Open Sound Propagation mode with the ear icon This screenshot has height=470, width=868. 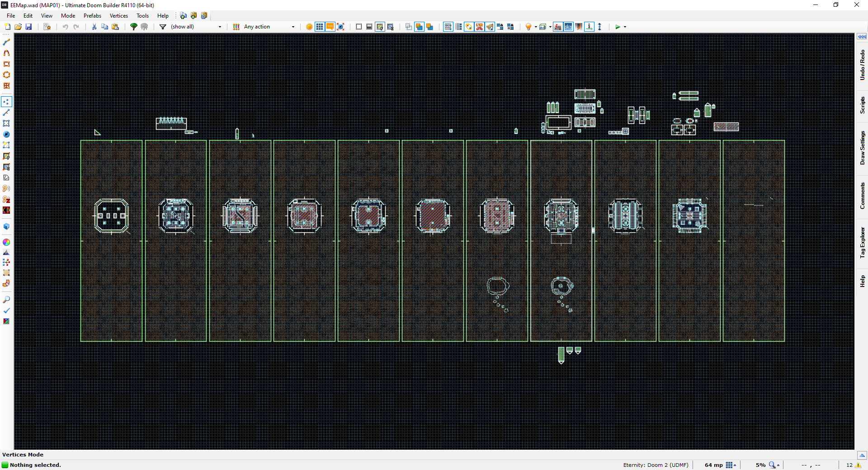click(x=6, y=188)
